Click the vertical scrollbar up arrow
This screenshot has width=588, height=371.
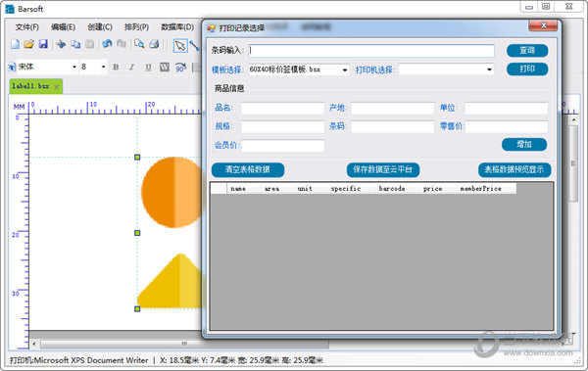[x=573, y=120]
